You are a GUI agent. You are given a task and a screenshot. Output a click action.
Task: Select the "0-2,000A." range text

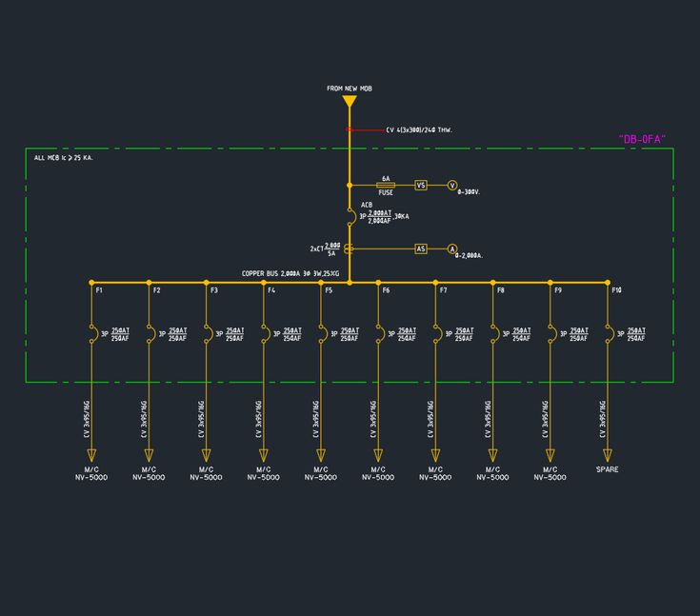[x=469, y=256]
